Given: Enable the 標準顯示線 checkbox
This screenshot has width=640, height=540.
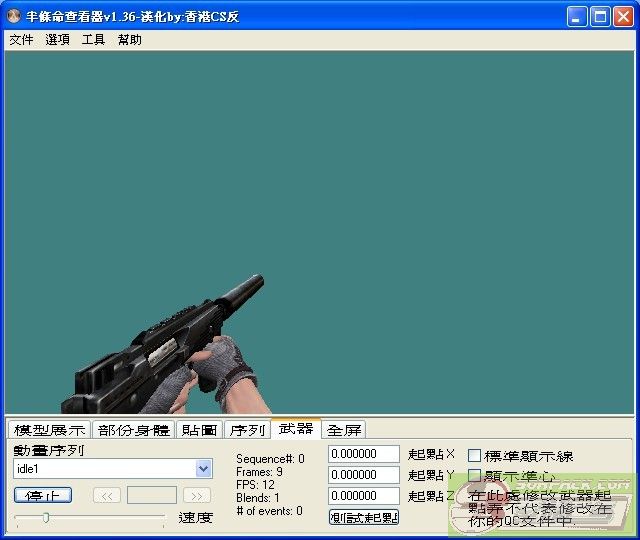Looking at the screenshot, I should [475, 456].
